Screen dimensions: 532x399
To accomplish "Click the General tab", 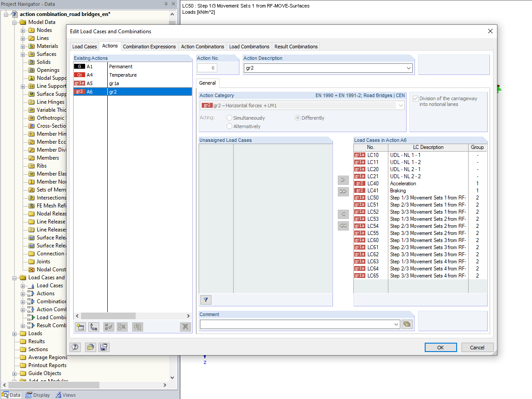I will [207, 83].
